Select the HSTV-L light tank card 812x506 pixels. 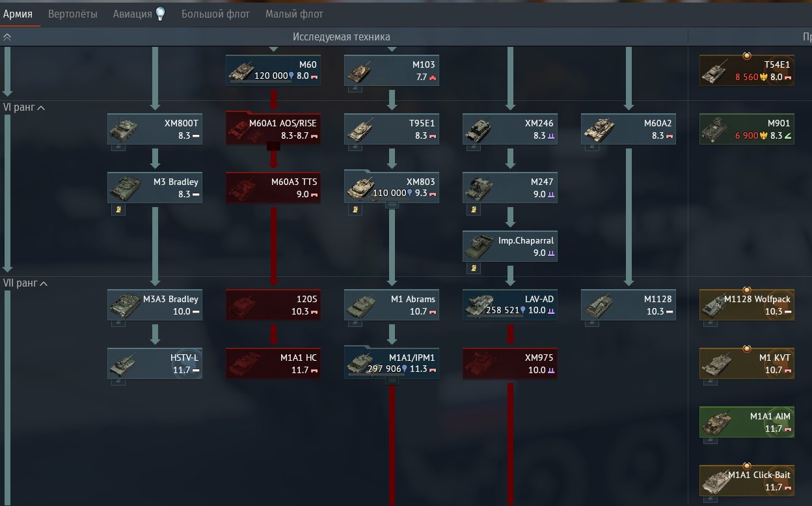tap(155, 363)
